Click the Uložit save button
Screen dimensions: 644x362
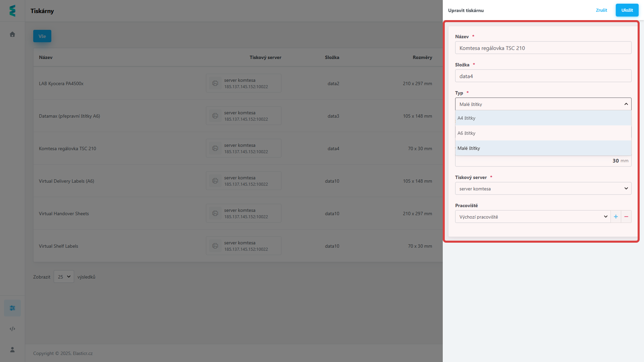tap(627, 10)
